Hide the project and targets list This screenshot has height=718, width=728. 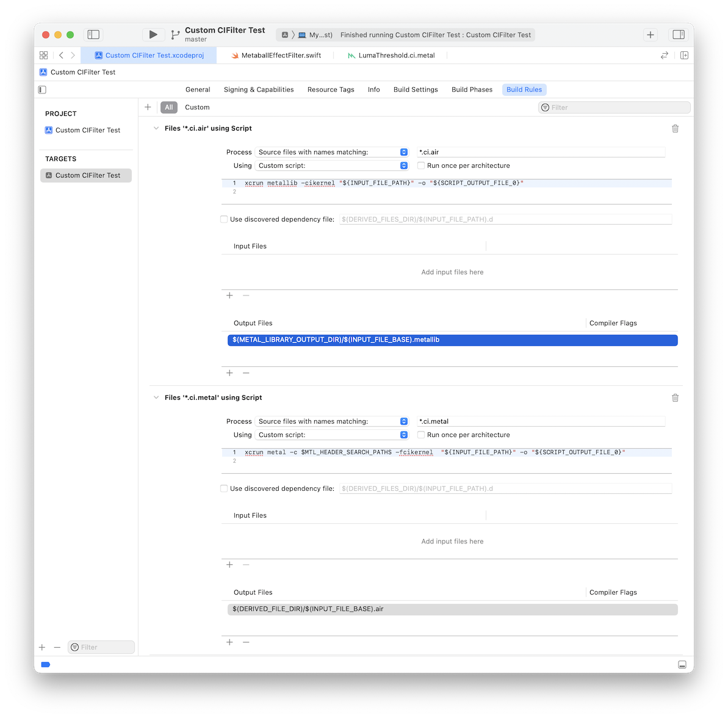tap(42, 90)
